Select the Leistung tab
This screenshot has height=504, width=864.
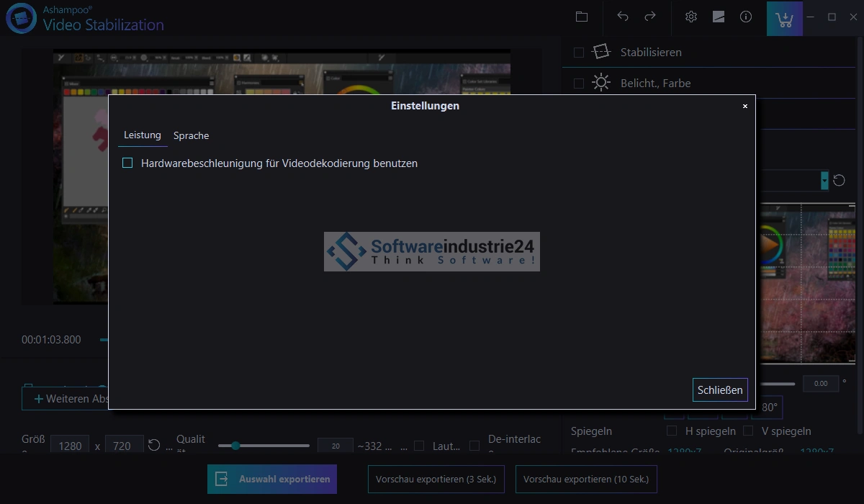(x=143, y=135)
